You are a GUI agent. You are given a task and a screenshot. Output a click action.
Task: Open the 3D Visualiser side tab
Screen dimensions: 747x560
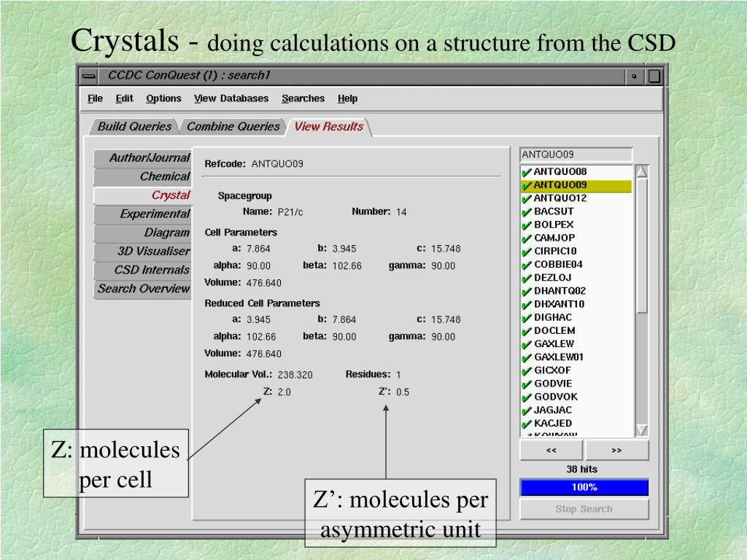(144, 252)
